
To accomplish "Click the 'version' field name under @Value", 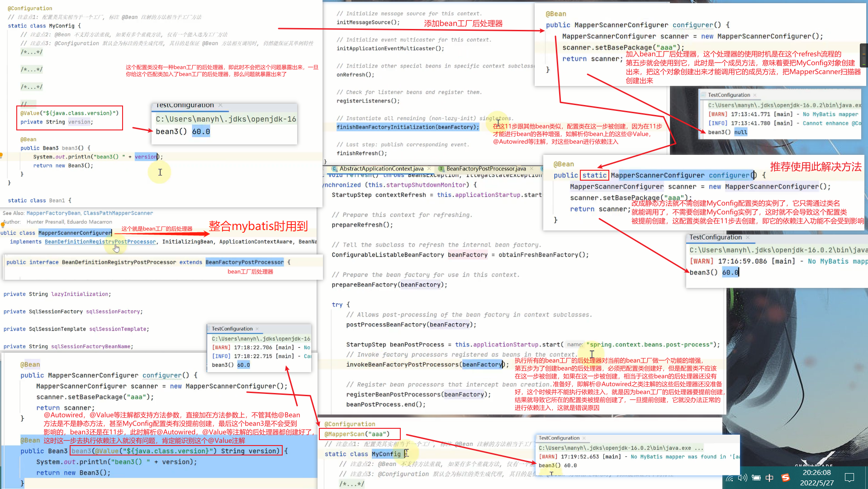I will click(79, 122).
